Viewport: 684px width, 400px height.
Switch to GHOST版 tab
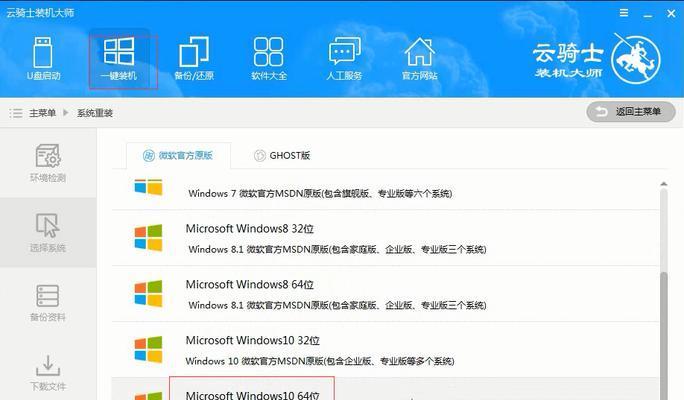282,155
